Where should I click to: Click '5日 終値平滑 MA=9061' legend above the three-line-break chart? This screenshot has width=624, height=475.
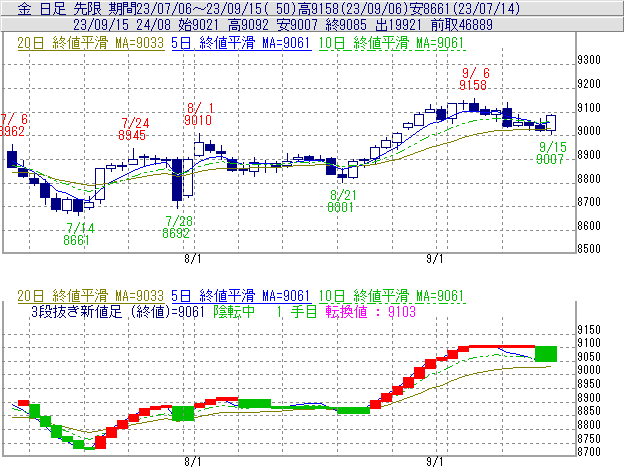[241, 296]
